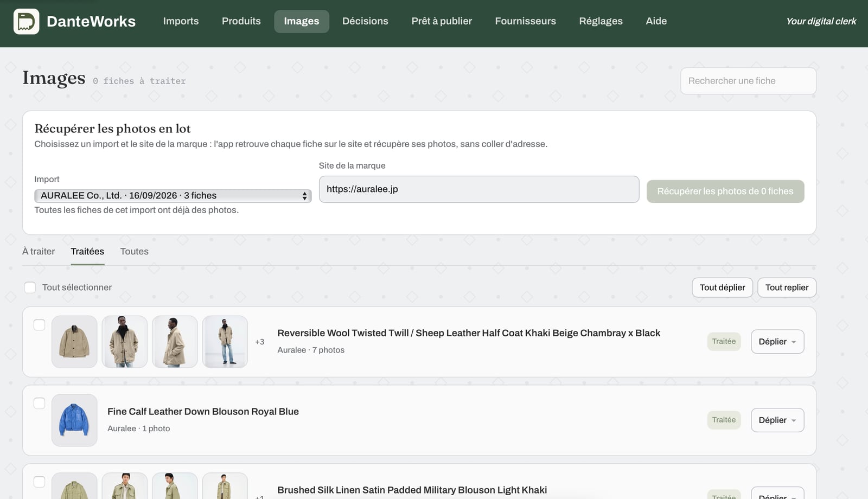The width and height of the screenshot is (868, 499).
Task: Click the 'Your digital clerk' tagline
Action: 821,21
